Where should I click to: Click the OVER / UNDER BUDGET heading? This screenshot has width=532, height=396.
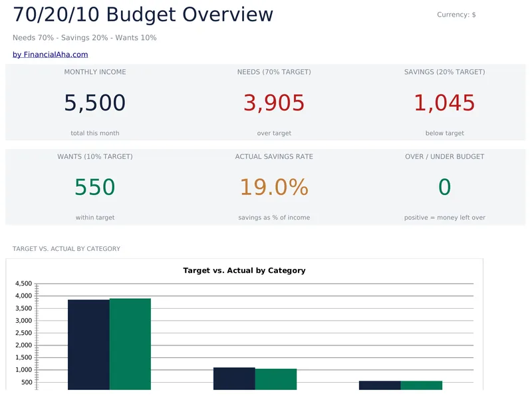(x=444, y=156)
